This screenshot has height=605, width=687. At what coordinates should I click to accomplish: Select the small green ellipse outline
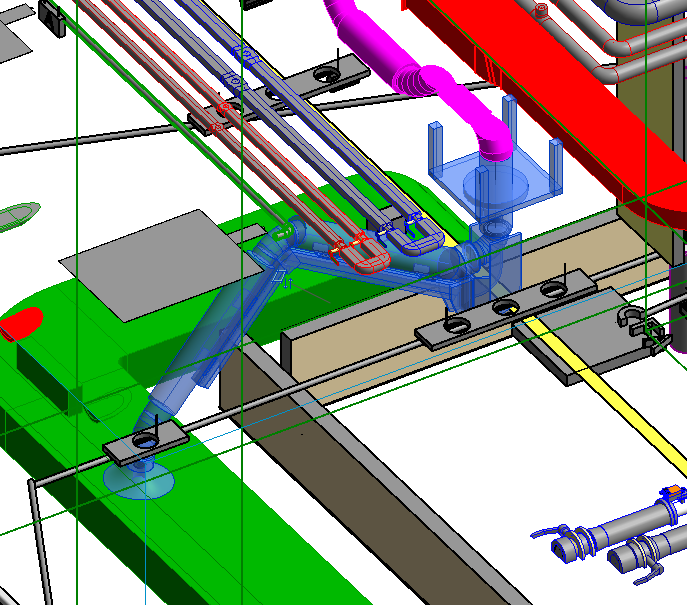tap(18, 215)
